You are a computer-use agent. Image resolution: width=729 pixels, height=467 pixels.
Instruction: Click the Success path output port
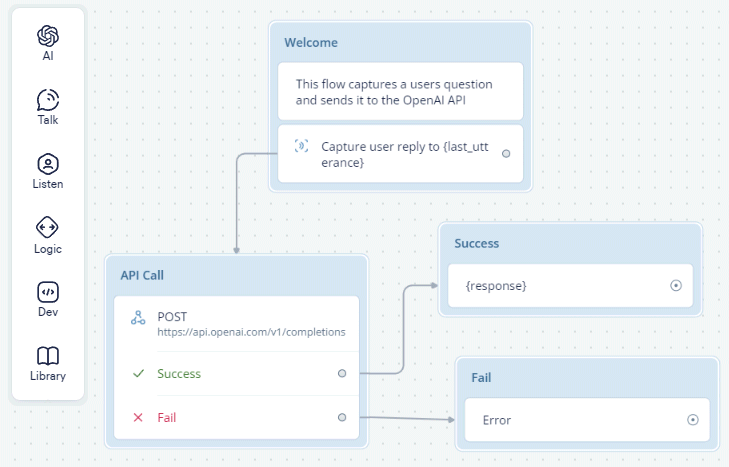click(342, 374)
